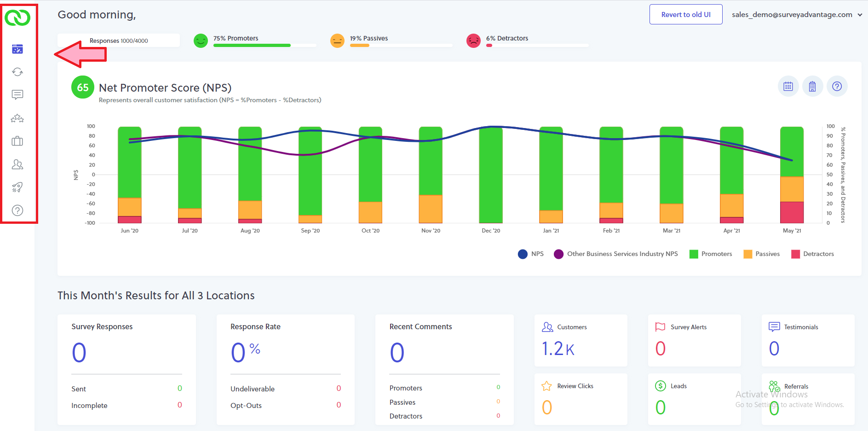Screen dimensions: 868x431
Task: Click the sync arrows sidebar icon
Action: click(x=17, y=72)
